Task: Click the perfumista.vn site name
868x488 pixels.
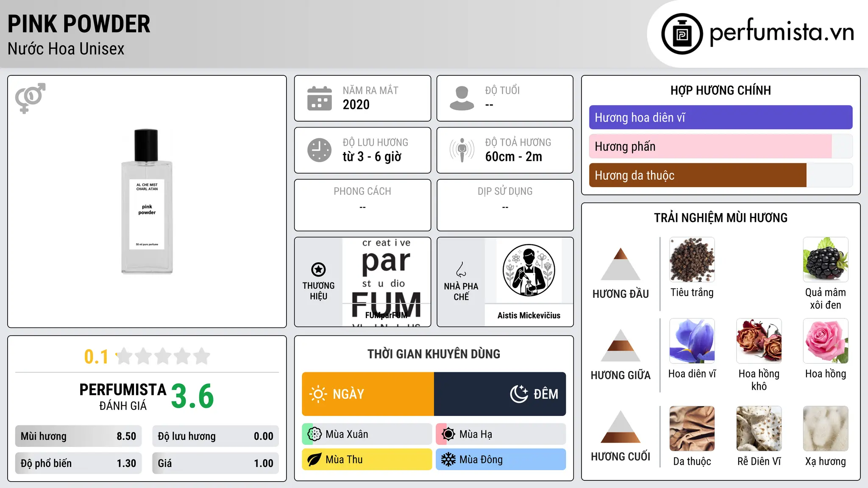Action: coord(782,32)
